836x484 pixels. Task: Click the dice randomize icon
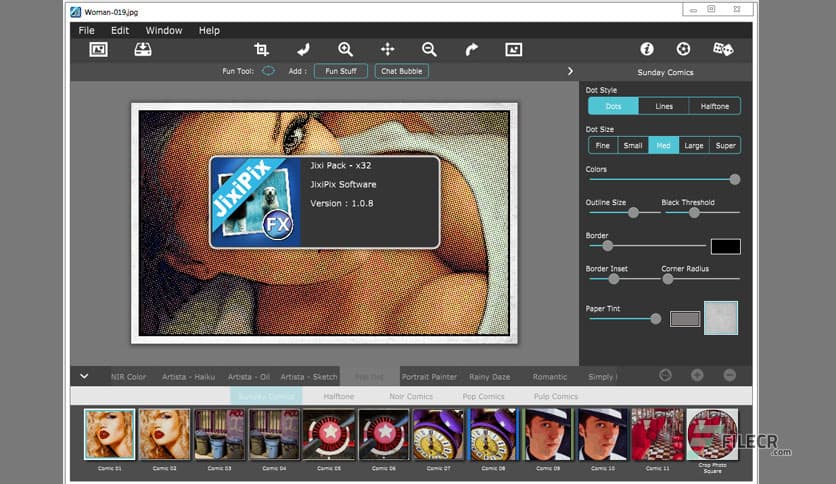[x=723, y=49]
